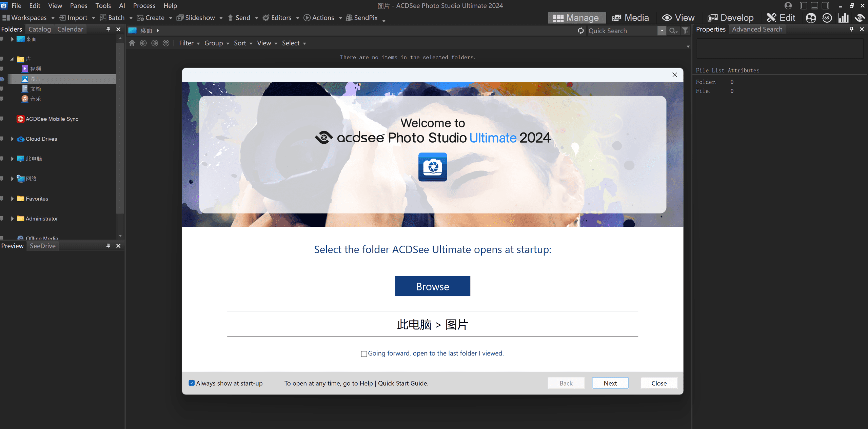Collapse the 库 library node
This screenshot has width=868, height=429.
(12, 59)
